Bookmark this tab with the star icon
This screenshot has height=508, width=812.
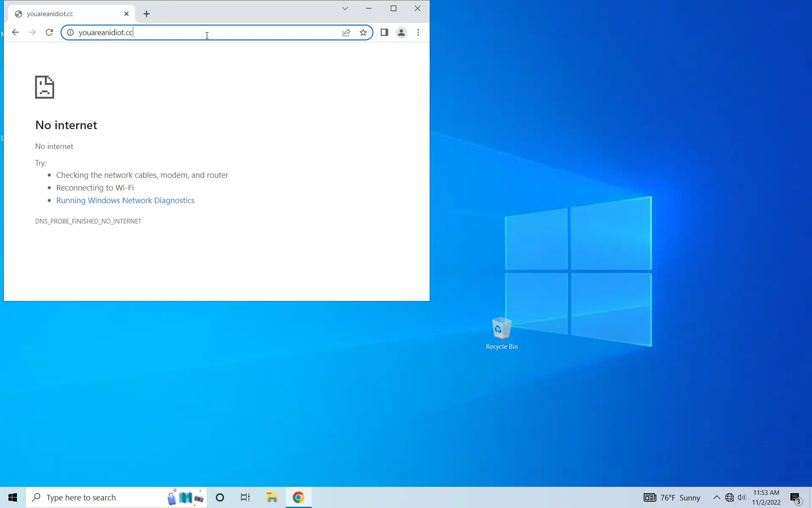click(x=363, y=33)
